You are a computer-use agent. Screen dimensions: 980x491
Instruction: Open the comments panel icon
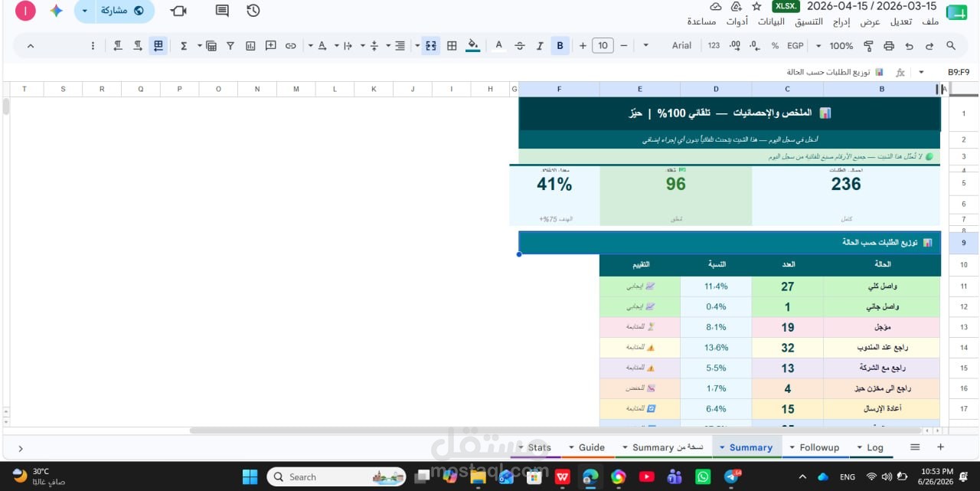222,11
